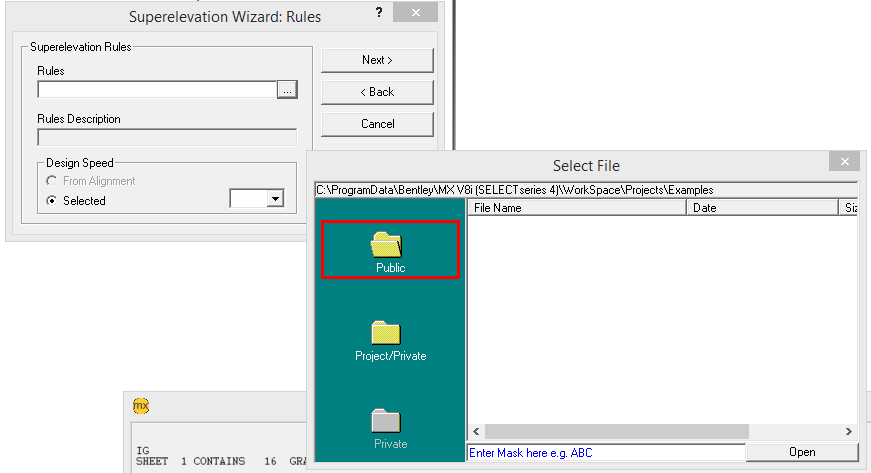The image size is (871, 473).
Task: Open help in Superelevation Wizard title bar
Action: (x=379, y=12)
